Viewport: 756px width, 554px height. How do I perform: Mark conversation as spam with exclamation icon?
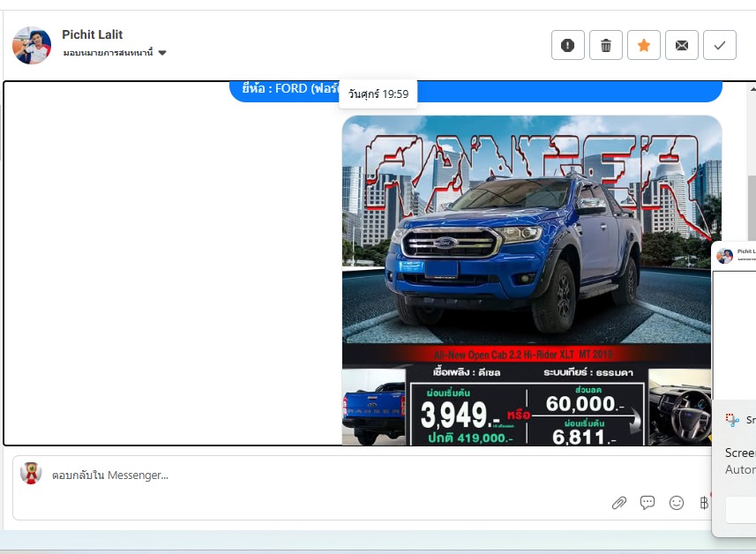567,45
